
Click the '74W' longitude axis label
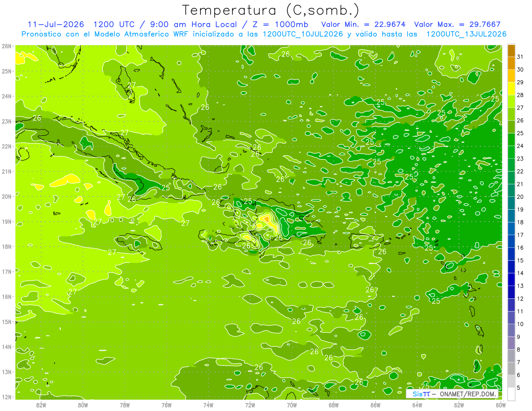(208, 405)
